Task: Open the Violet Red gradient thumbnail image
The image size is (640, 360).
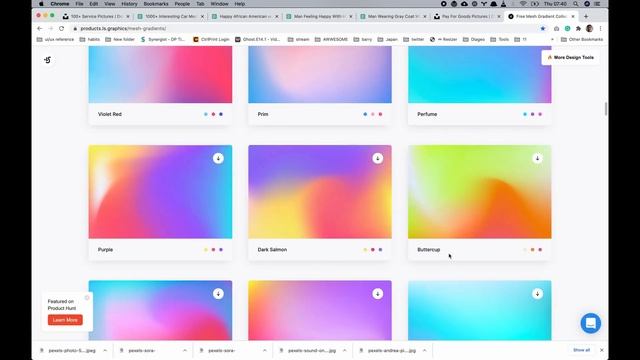Action: [160, 74]
